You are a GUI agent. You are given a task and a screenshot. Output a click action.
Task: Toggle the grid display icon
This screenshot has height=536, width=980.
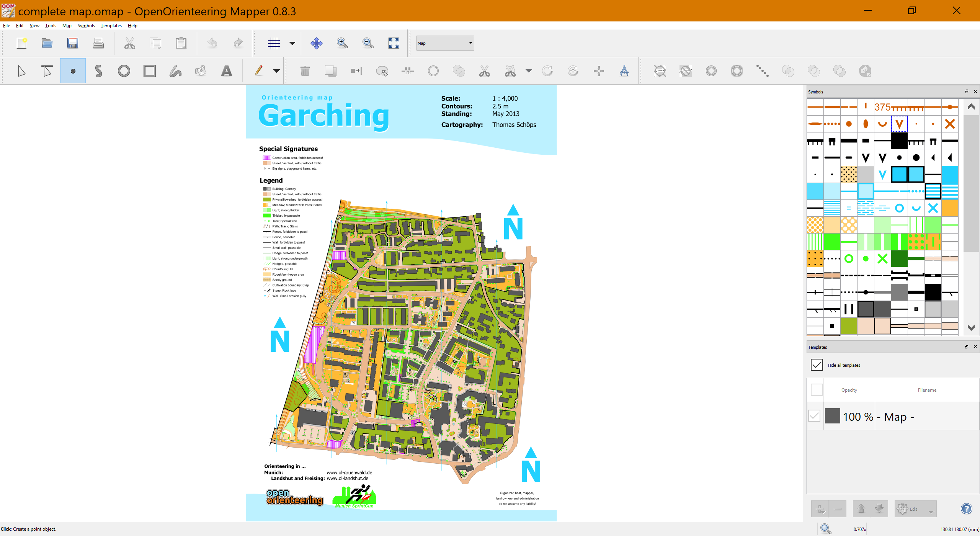click(x=274, y=43)
